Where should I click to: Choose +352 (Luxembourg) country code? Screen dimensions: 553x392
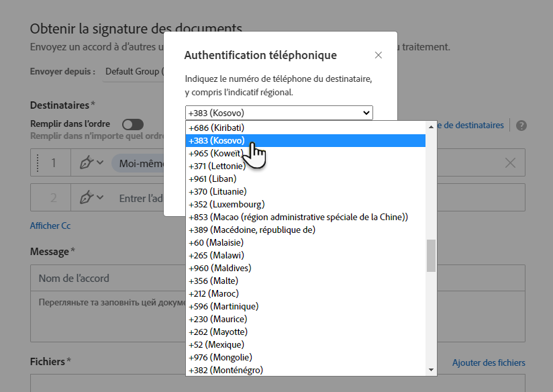pos(227,204)
